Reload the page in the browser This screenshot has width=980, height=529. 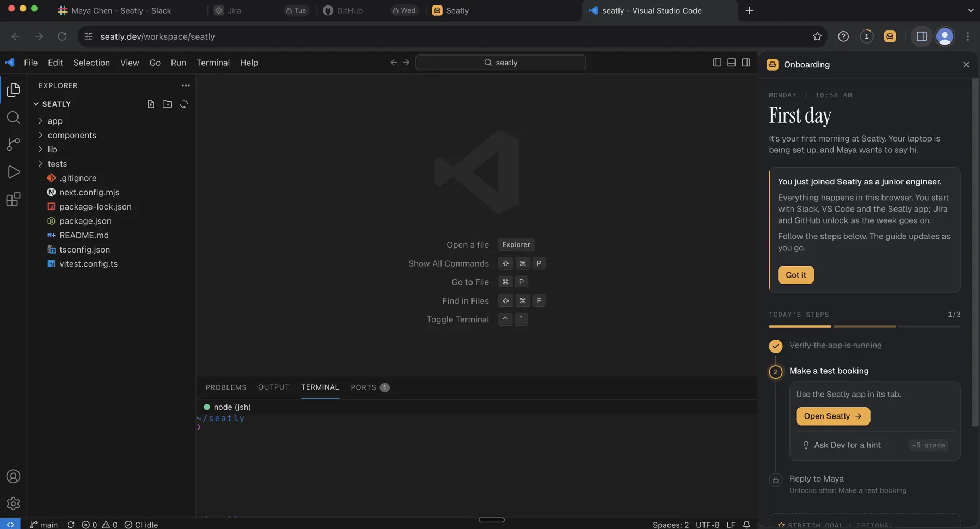[x=62, y=36]
